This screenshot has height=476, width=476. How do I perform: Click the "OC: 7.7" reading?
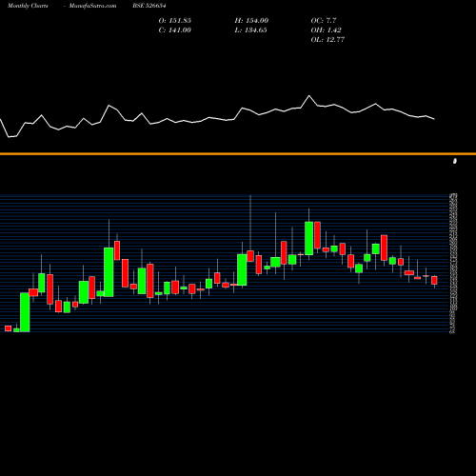pos(324,21)
